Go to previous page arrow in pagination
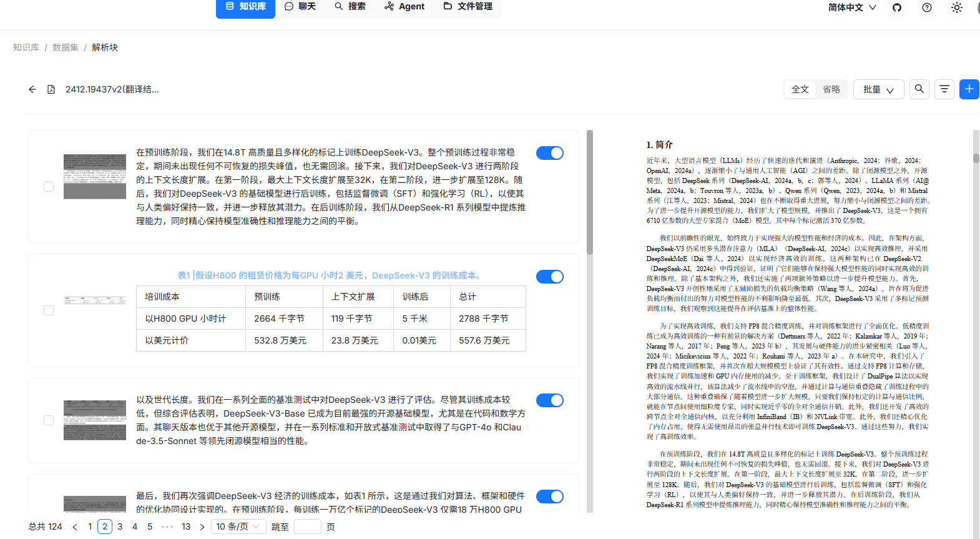The height and width of the screenshot is (539, 980). 75,527
